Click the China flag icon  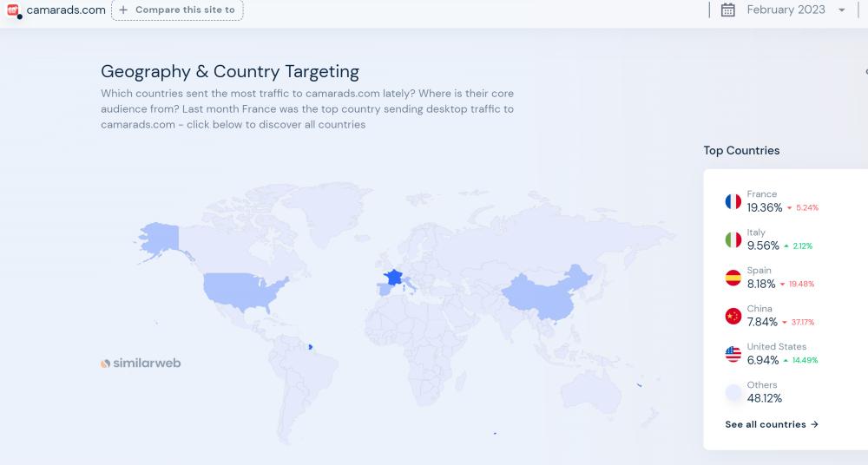click(x=733, y=316)
